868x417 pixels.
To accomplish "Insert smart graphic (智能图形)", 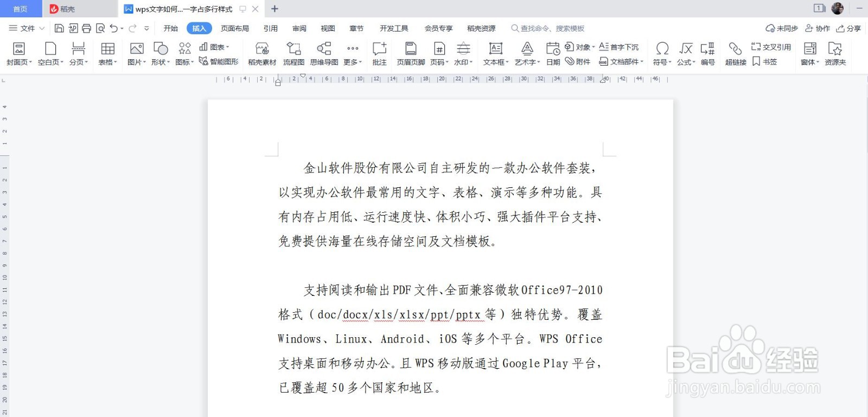I will point(219,61).
